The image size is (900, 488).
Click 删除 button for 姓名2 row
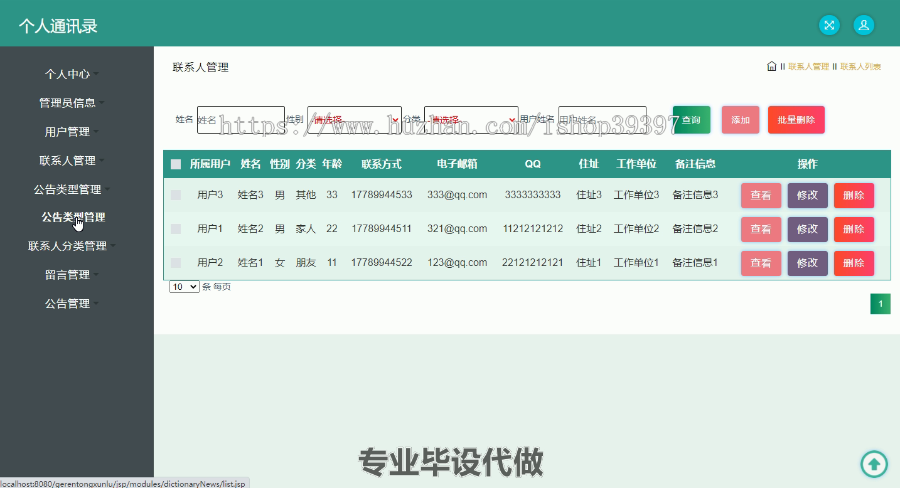(854, 229)
